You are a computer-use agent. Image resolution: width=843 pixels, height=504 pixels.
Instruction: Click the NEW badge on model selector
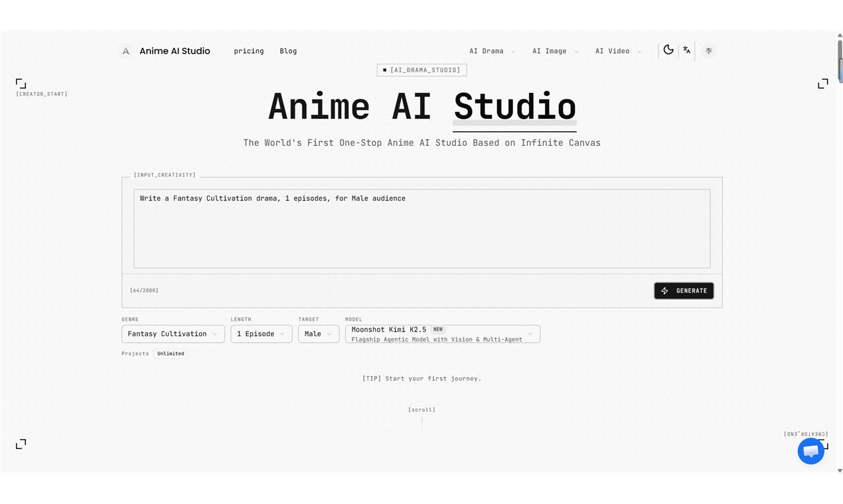(438, 329)
